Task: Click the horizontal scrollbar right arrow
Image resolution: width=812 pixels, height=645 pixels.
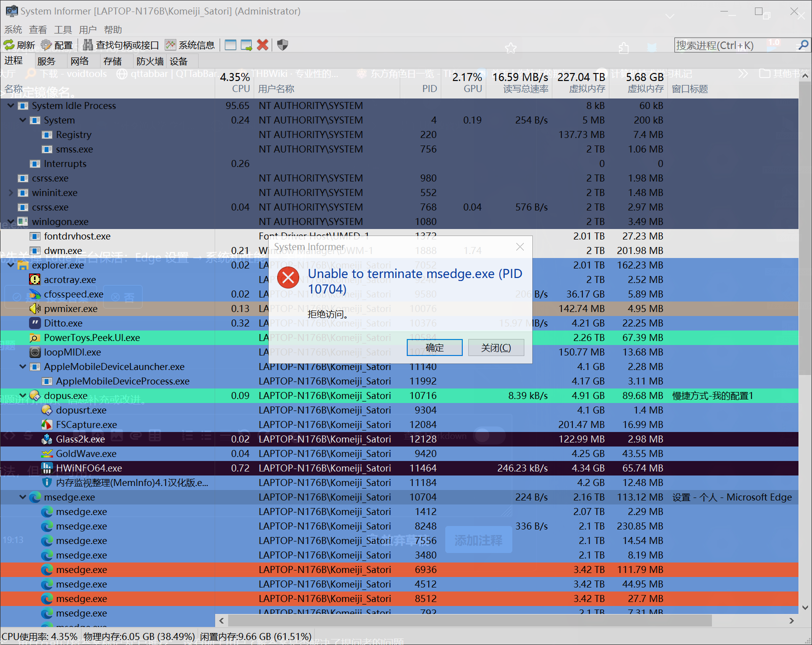Action: point(791,620)
